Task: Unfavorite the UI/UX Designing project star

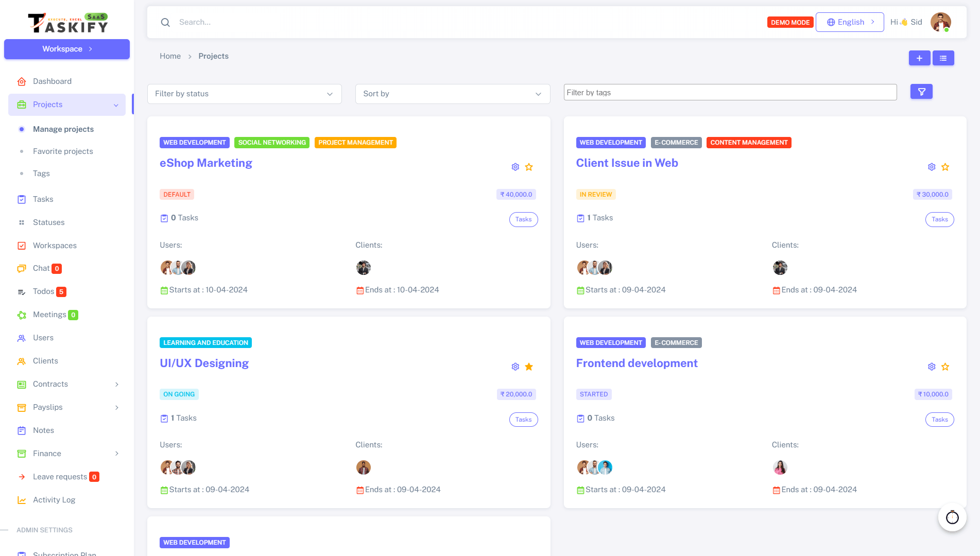Action: (x=529, y=367)
